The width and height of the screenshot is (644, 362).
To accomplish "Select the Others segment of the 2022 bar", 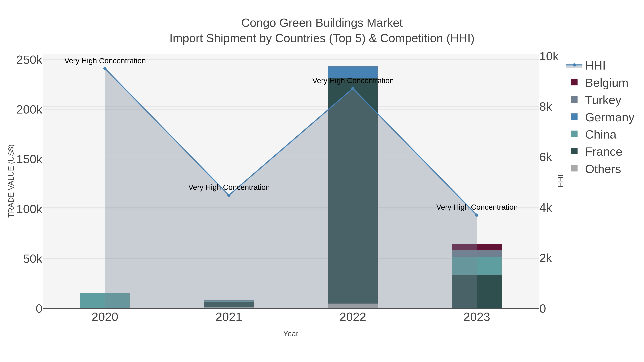I will tap(353, 306).
